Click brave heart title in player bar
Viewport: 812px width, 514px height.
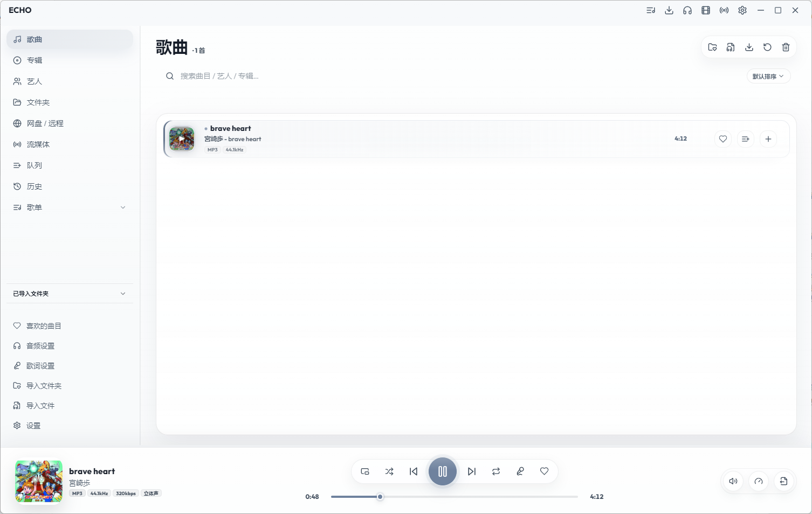click(92, 471)
